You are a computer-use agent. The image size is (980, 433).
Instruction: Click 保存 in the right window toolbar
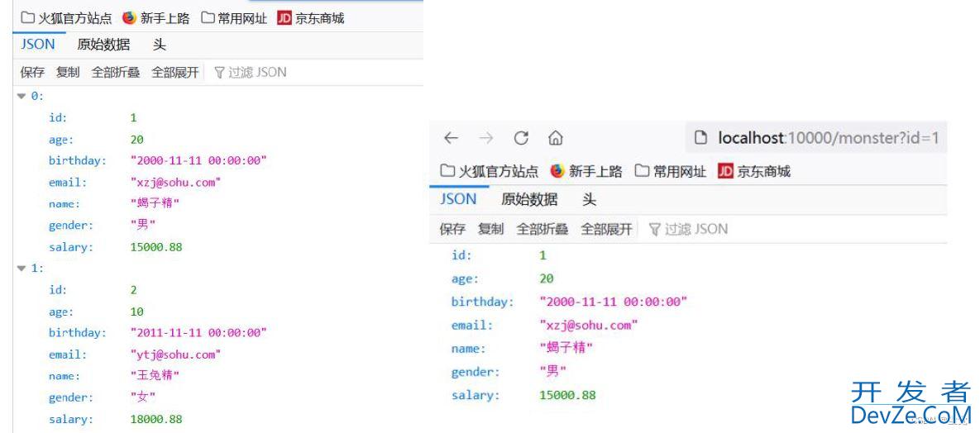point(452,230)
